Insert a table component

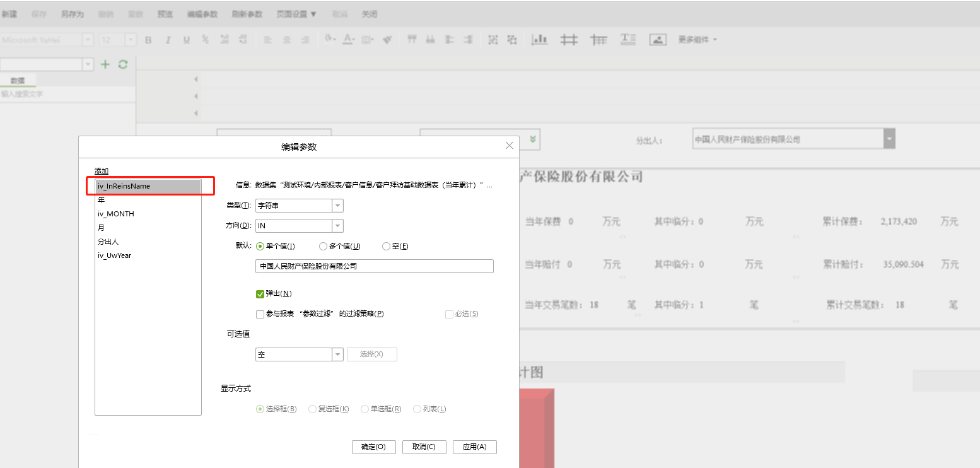[598, 39]
